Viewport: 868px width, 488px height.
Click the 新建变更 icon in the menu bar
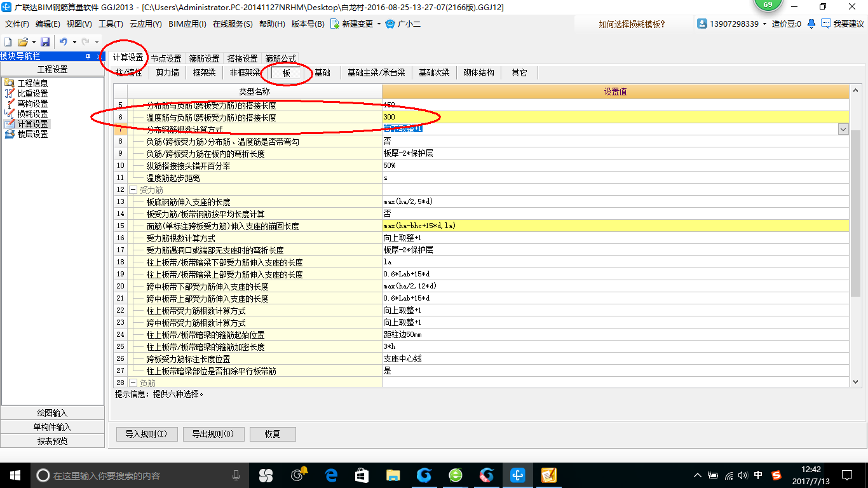tap(334, 24)
